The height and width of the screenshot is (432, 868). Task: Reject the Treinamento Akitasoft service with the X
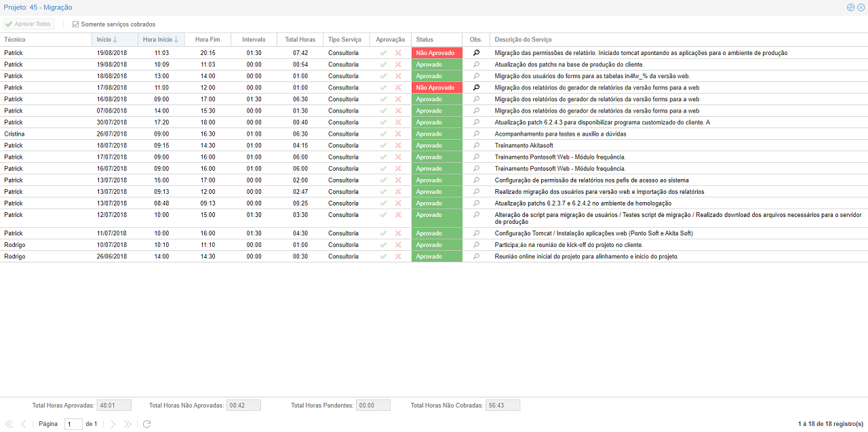(x=398, y=145)
